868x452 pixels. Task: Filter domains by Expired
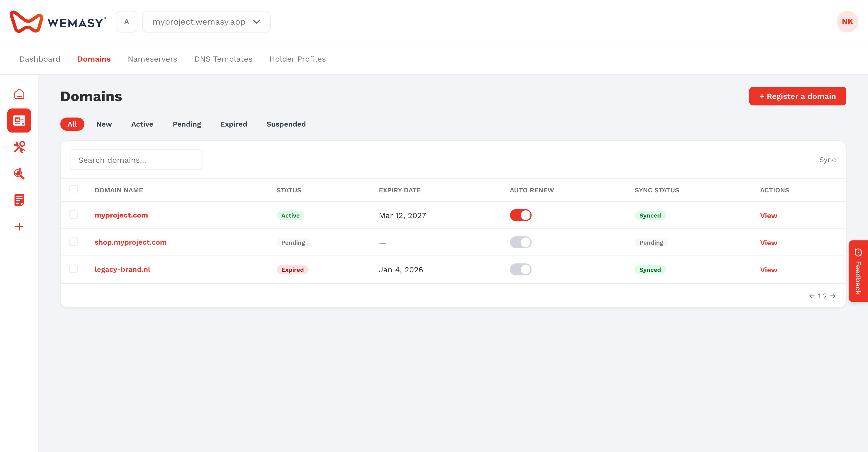click(233, 124)
